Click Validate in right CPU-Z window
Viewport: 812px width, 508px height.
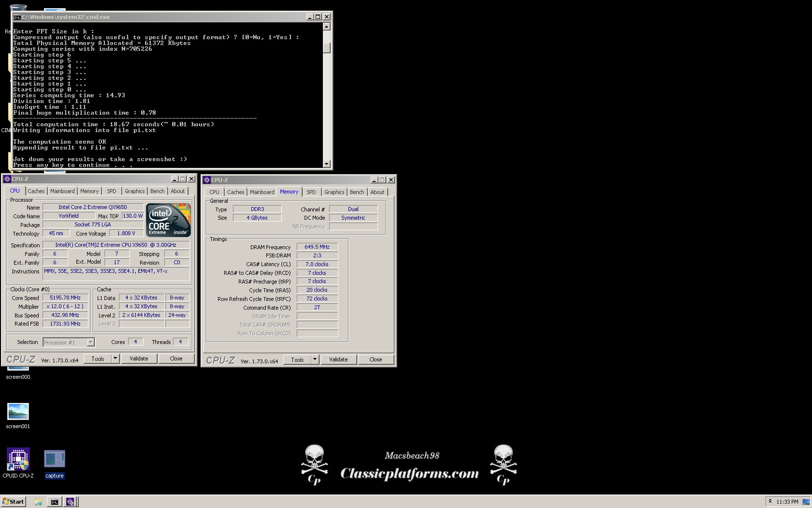point(338,359)
